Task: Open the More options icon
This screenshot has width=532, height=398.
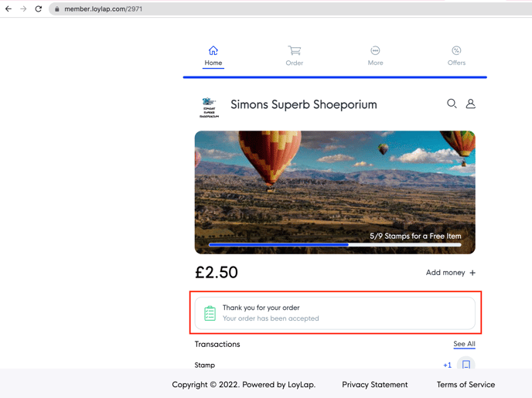Action: click(x=375, y=50)
